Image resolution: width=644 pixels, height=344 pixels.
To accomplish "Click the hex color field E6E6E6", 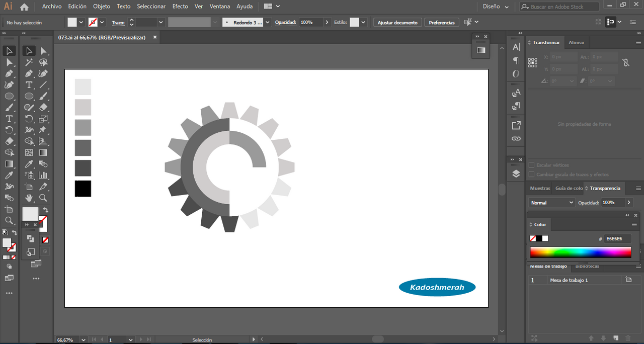I will (x=618, y=239).
